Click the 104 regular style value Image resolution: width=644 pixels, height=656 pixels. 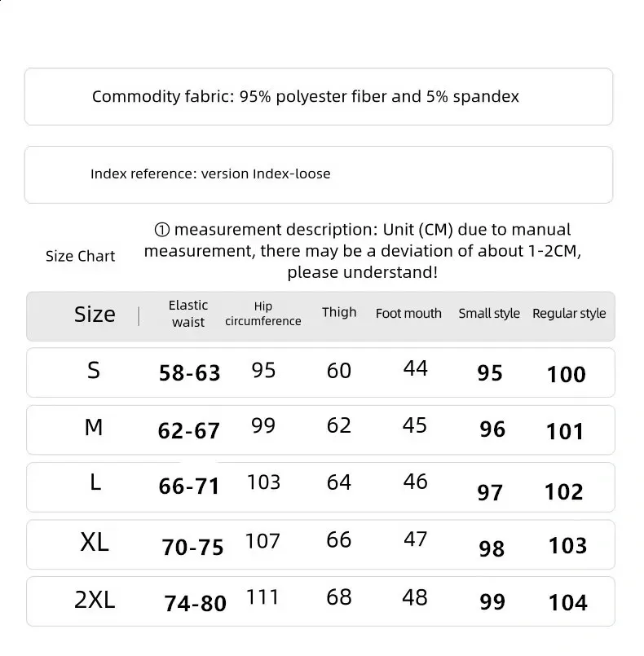pos(567,603)
